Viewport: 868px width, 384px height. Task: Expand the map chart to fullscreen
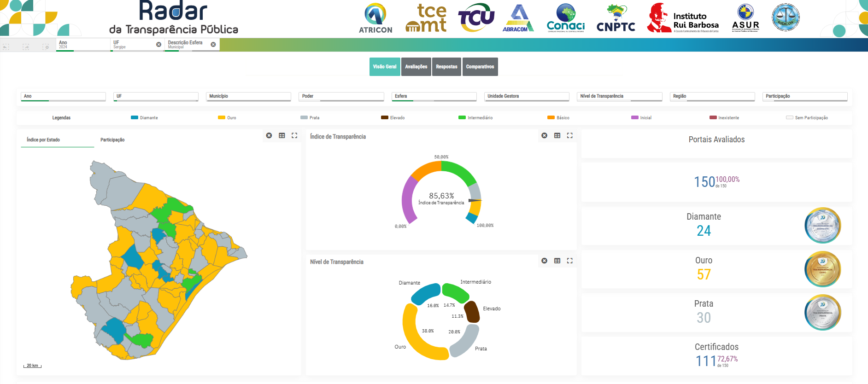coord(294,135)
